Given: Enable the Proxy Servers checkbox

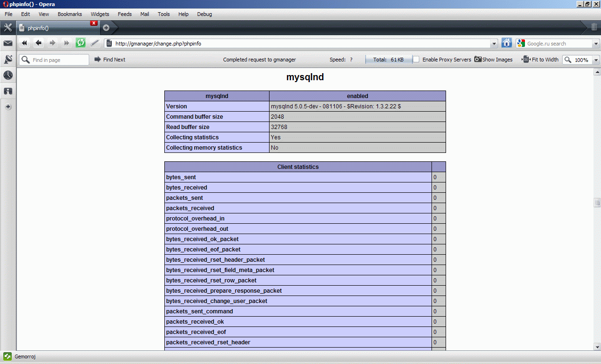Looking at the screenshot, I should 416,60.
